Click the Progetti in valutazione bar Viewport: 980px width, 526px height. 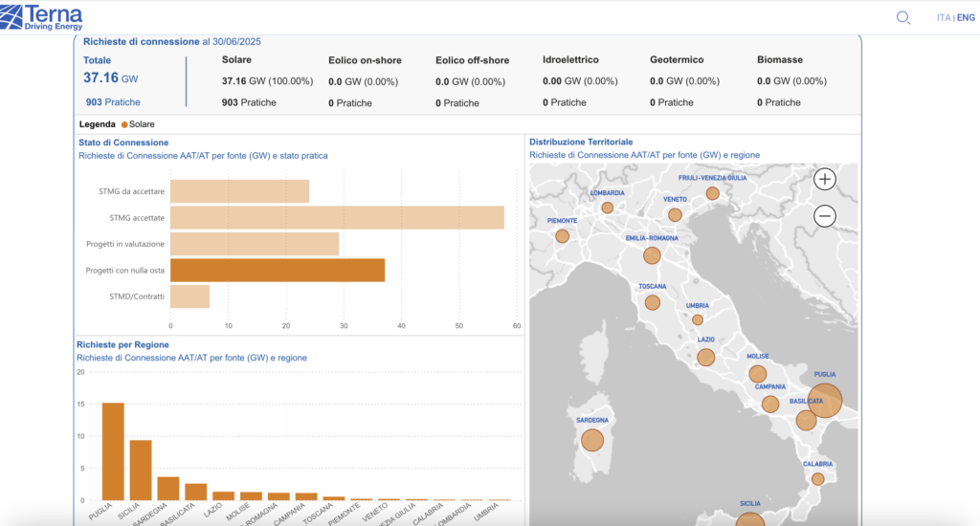(255, 244)
